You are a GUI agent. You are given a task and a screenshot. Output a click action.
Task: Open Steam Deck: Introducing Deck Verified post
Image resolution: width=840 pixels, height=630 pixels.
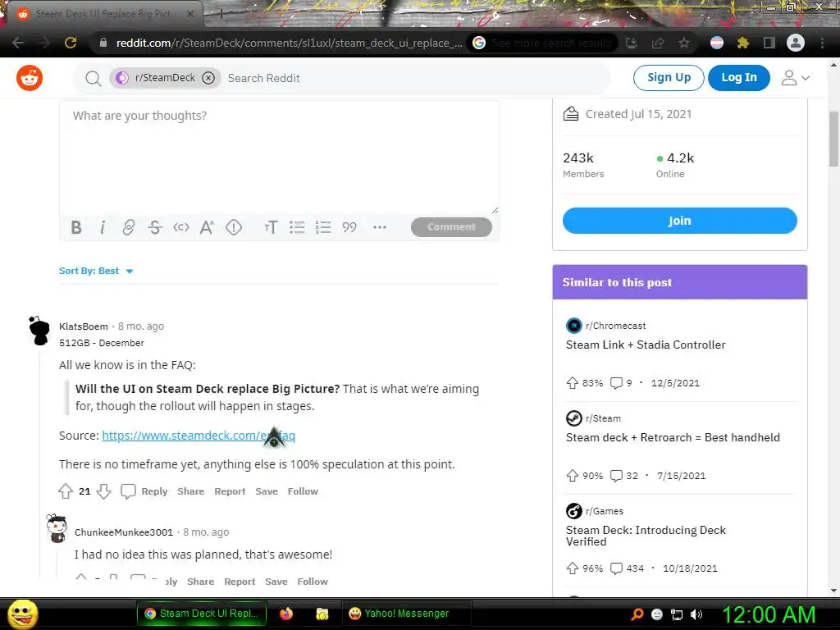click(x=646, y=536)
